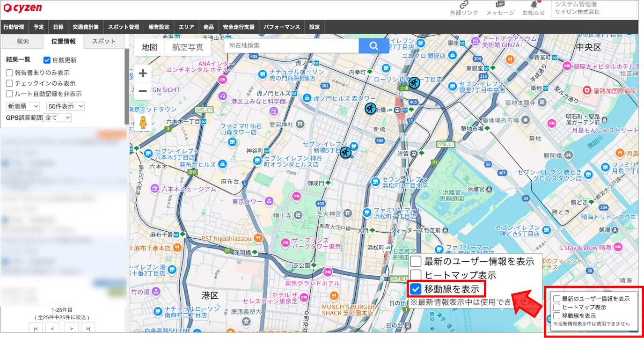
Task: Check 最新のユーザー情報を表示 in the small unmagnified panel
Action: click(x=556, y=299)
